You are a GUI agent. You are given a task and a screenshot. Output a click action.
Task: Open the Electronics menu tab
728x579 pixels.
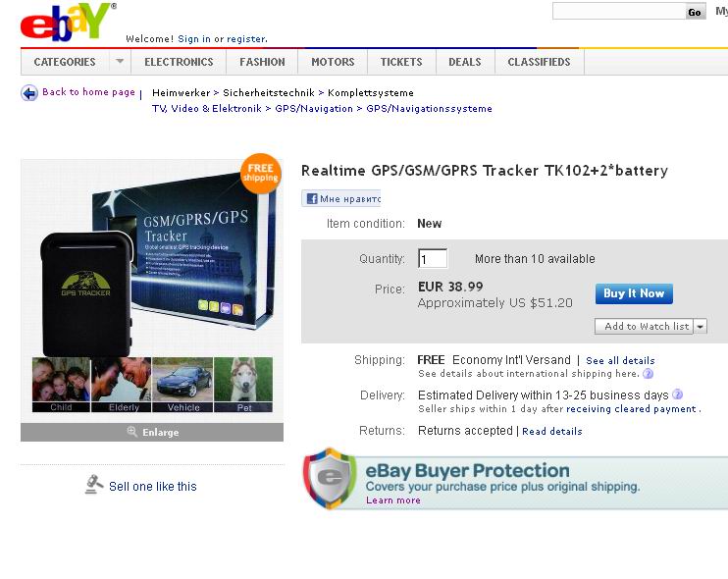coord(179,62)
